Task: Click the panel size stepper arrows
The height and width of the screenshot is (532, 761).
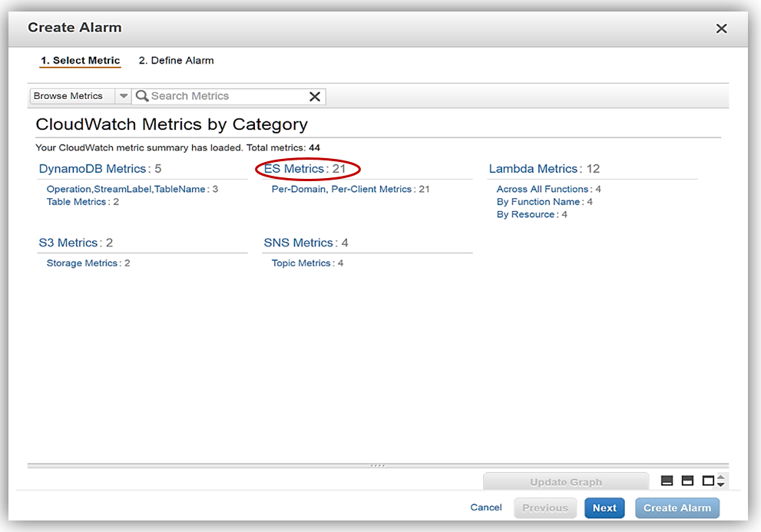Action: click(720, 481)
